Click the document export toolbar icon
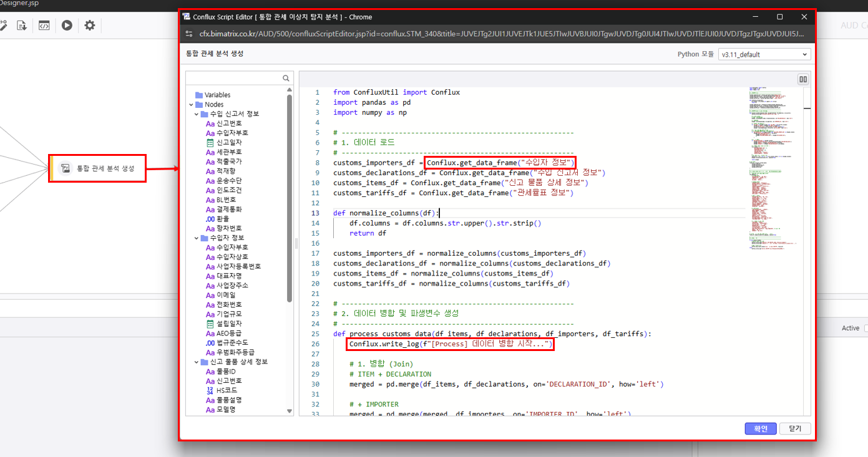This screenshot has width=868, height=457. click(22, 26)
